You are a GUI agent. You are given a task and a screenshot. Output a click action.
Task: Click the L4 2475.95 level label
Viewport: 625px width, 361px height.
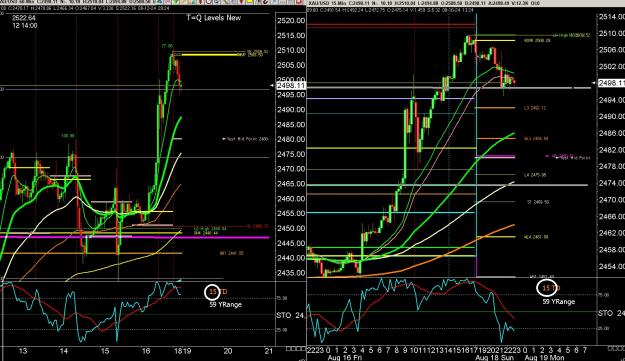[x=535, y=175]
